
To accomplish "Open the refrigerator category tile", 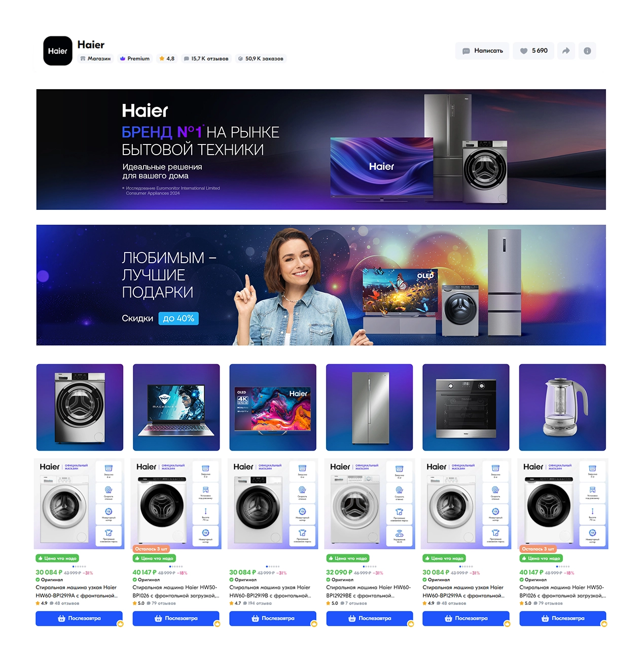I will click(x=369, y=407).
